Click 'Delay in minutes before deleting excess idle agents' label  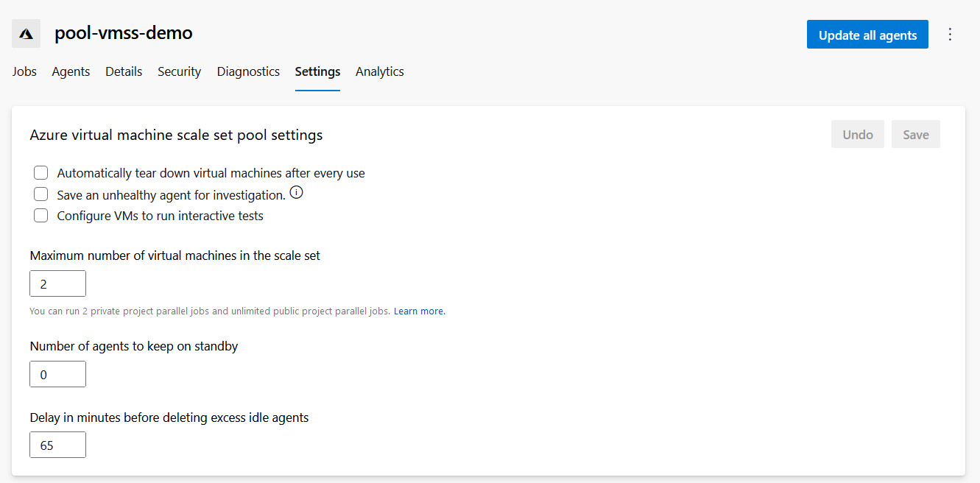coord(169,417)
